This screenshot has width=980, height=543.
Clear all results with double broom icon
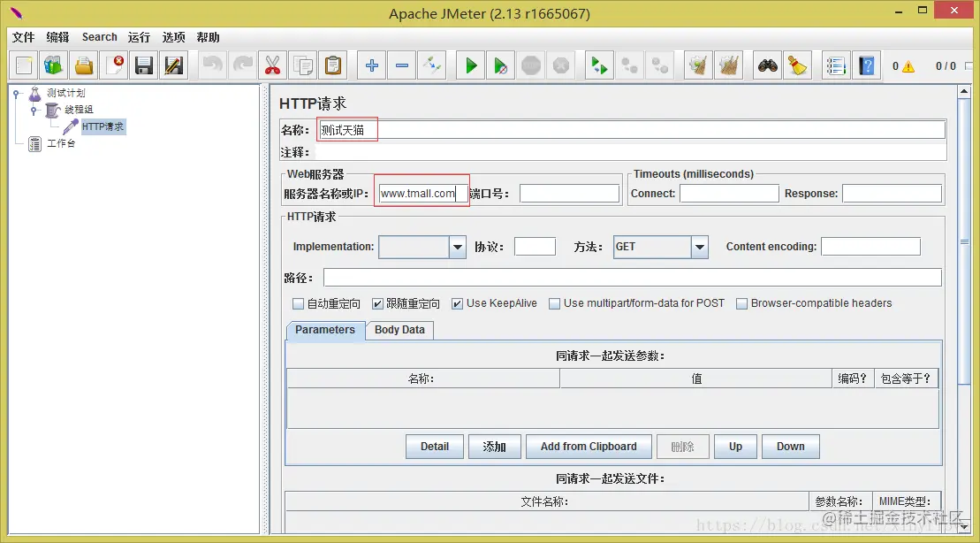729,65
